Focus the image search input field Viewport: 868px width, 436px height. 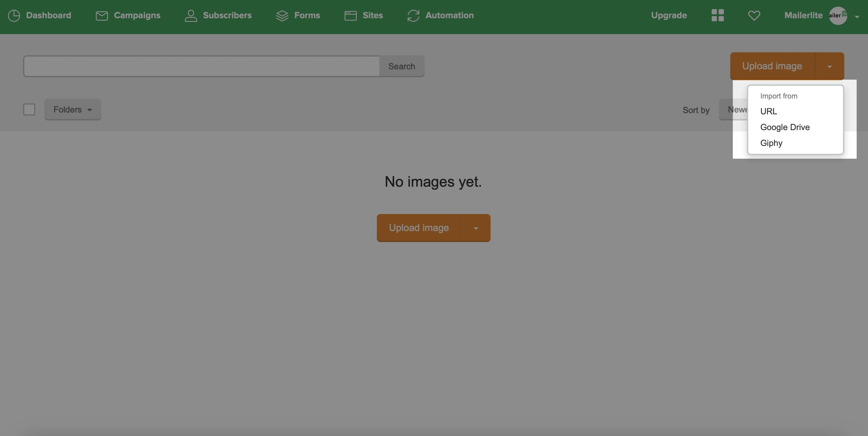pyautogui.click(x=202, y=66)
